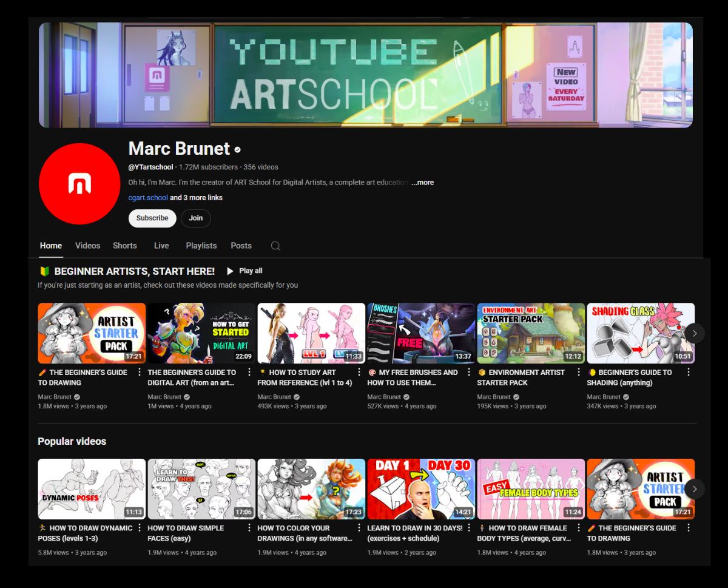Open title HOW TO STUDY ART FROM REFERENCE
728x588 pixels.
pos(305,377)
